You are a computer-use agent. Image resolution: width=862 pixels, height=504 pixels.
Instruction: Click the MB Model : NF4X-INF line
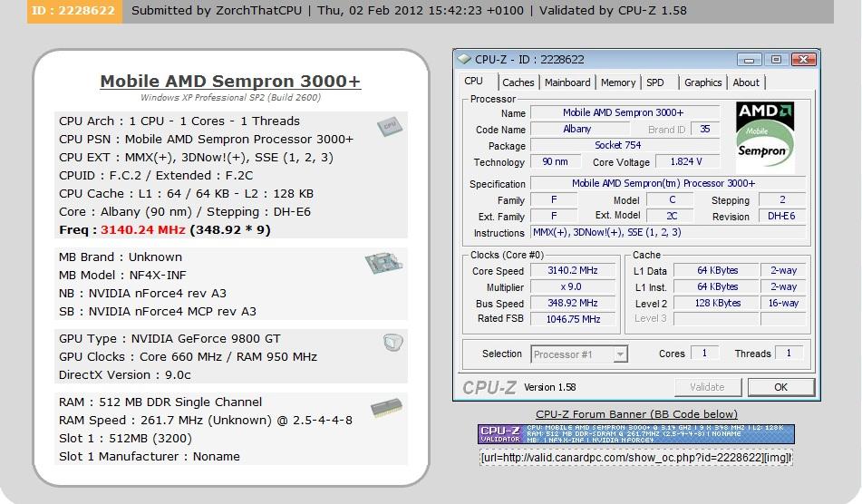tap(122, 276)
